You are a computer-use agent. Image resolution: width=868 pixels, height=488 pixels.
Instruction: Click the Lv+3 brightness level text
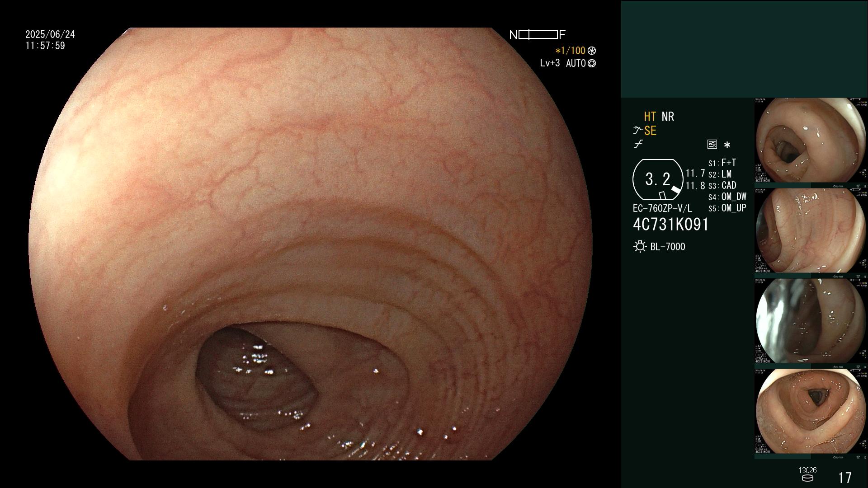[550, 63]
